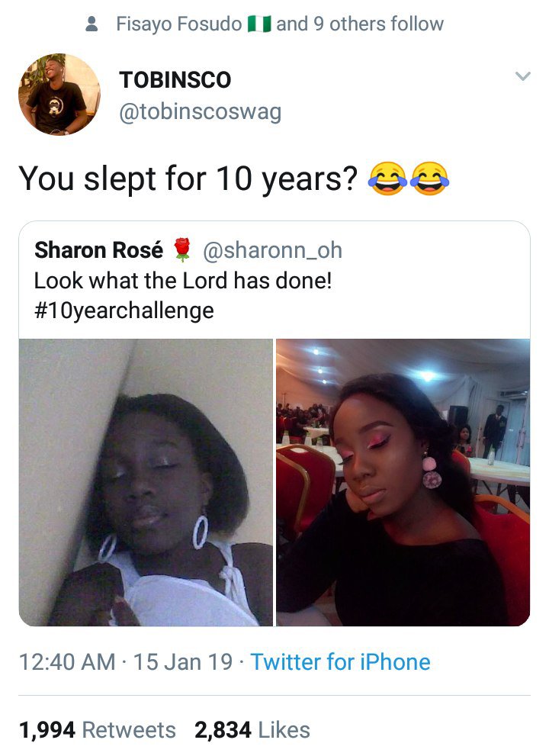Screen dimensions: 549x756
Task: Open the @tobinscoswag handle
Action: click(200, 112)
